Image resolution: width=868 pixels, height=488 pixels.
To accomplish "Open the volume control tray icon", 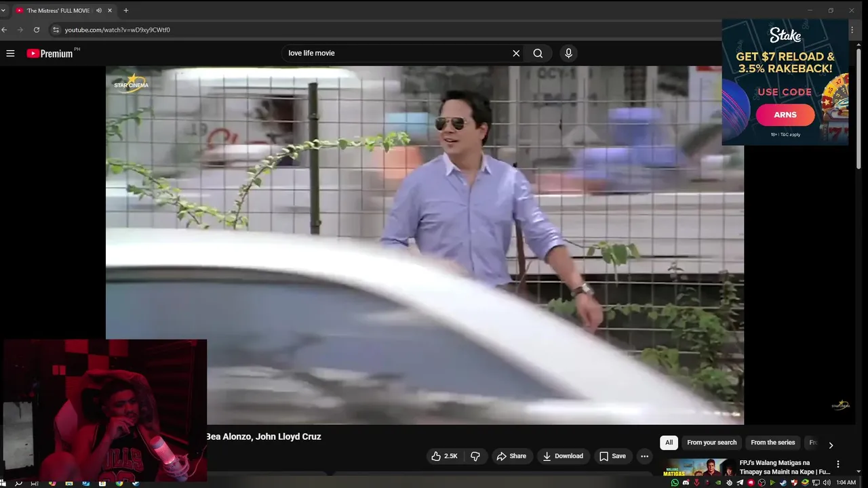I will point(827,483).
